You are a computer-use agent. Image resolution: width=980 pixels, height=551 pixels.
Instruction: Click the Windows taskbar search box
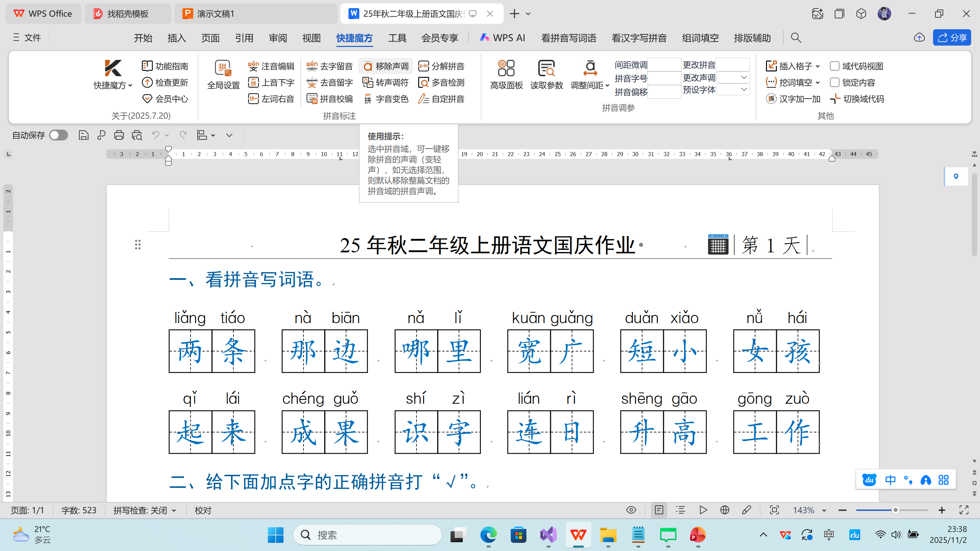[x=367, y=535]
